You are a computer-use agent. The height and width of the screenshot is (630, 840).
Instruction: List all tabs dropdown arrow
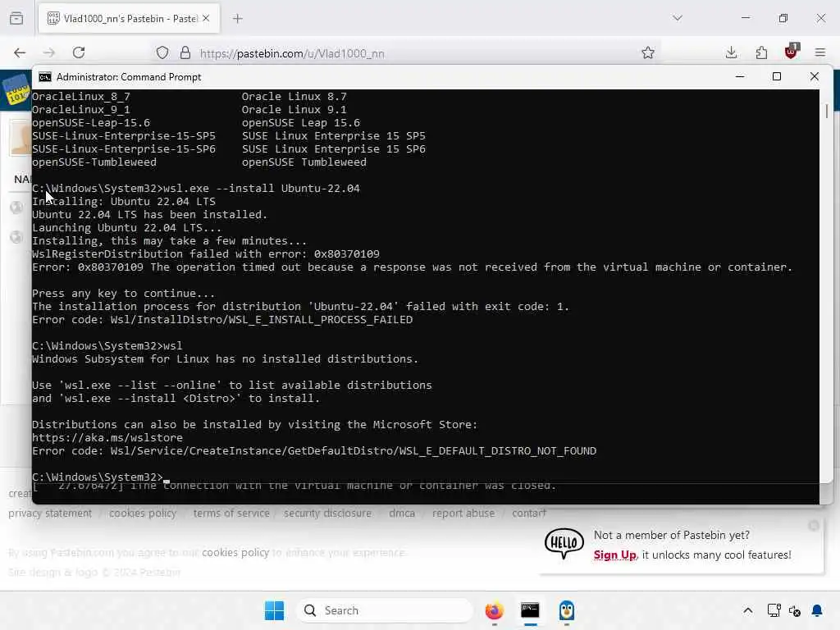coord(678,18)
